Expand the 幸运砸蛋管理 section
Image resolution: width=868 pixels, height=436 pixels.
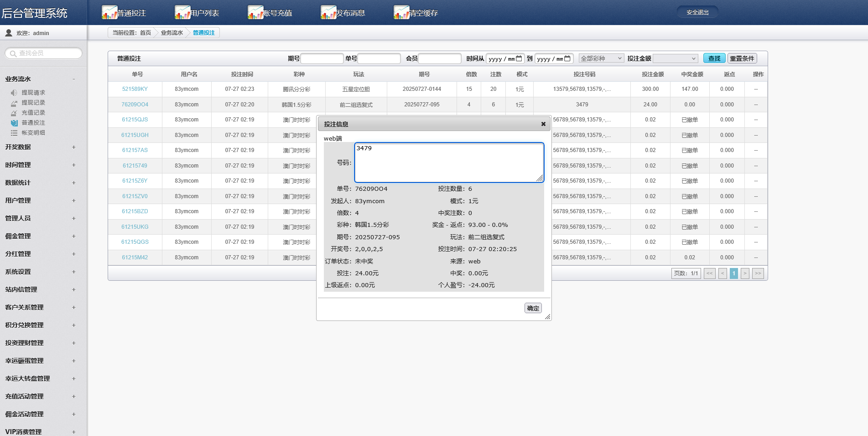pyautogui.click(x=73, y=361)
